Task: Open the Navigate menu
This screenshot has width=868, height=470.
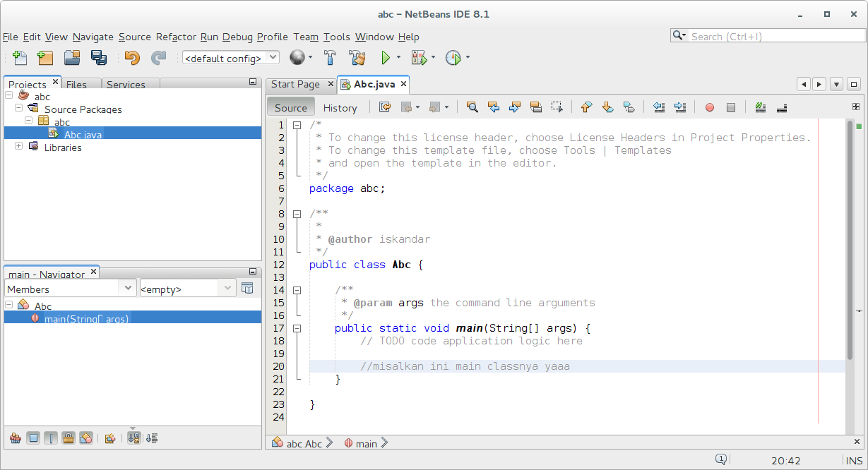Action: click(x=93, y=37)
